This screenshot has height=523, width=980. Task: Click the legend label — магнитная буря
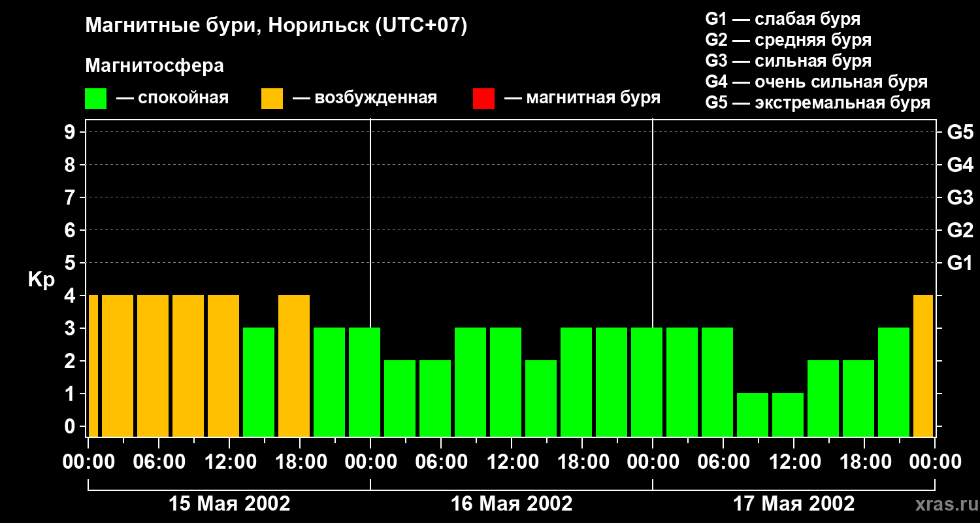[582, 98]
